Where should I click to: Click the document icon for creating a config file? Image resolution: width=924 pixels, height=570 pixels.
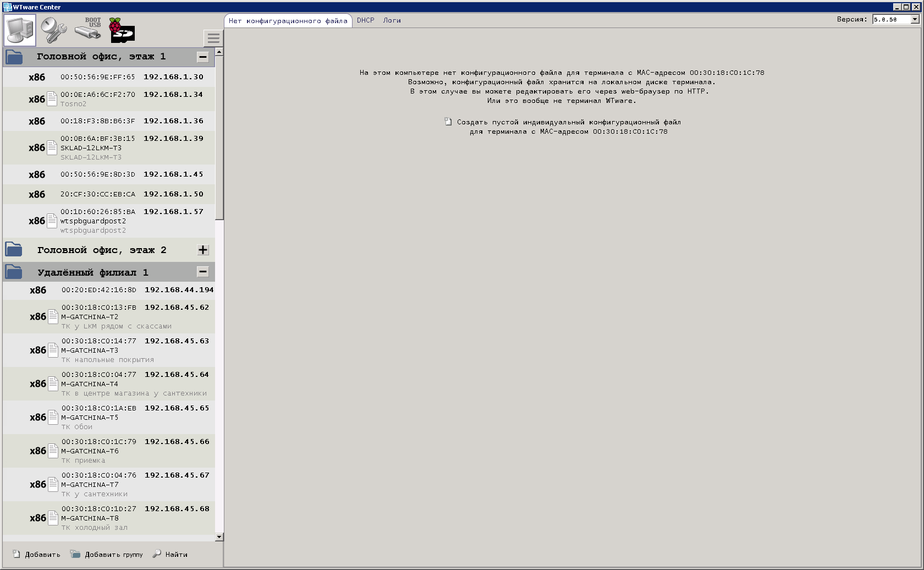(448, 122)
